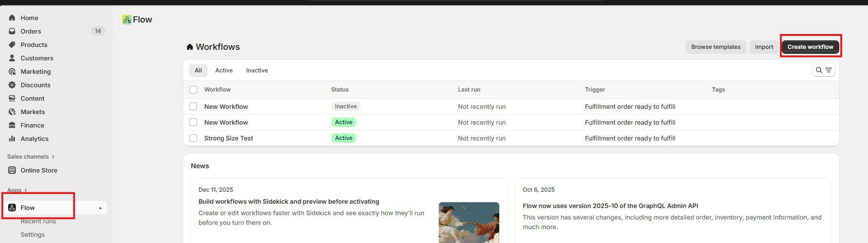Check the Strong Size Test workflow
The height and width of the screenshot is (243, 868).
[x=193, y=138]
